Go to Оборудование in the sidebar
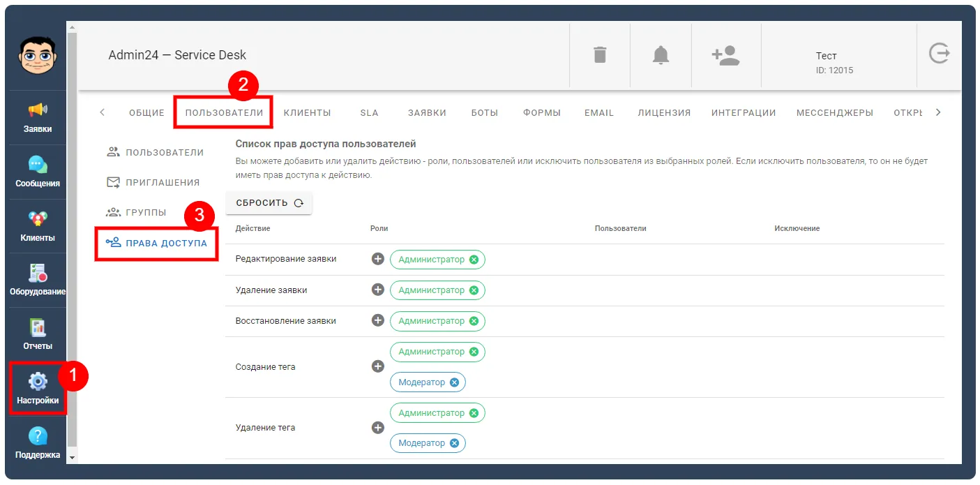Screen dimensions: 980x485 click(38, 280)
